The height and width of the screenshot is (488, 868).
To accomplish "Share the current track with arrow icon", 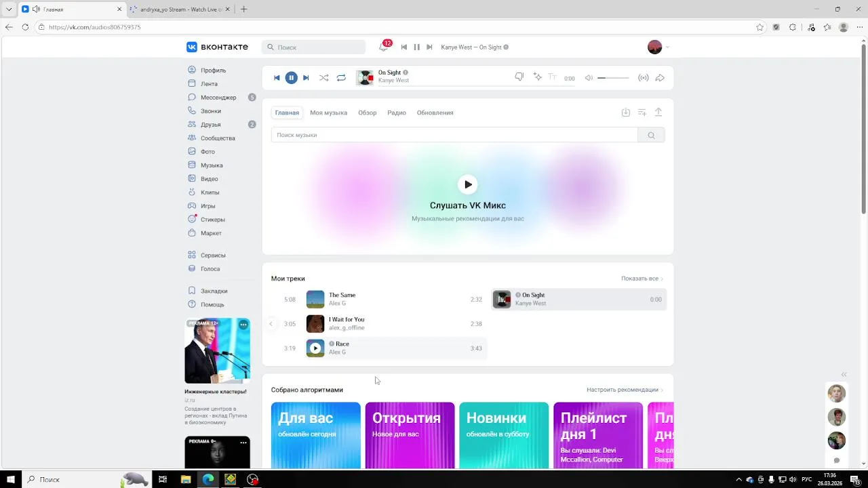I will click(x=660, y=78).
